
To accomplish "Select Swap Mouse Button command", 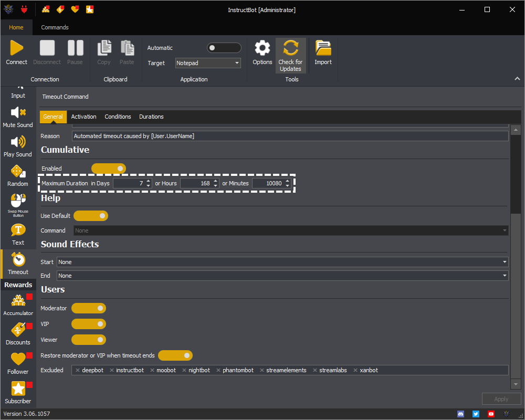I will [x=18, y=205].
